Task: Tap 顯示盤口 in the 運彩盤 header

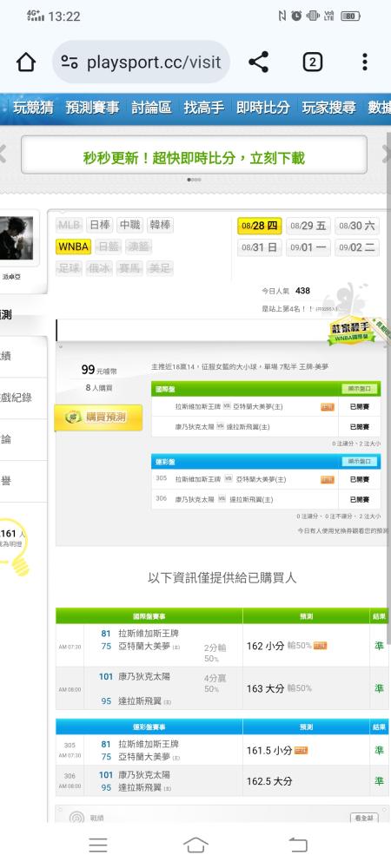Action: tap(360, 461)
